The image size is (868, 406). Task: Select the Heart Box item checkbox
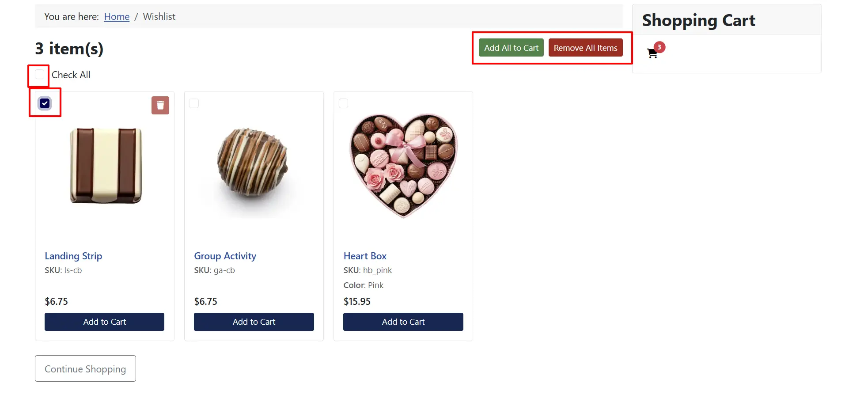[343, 103]
